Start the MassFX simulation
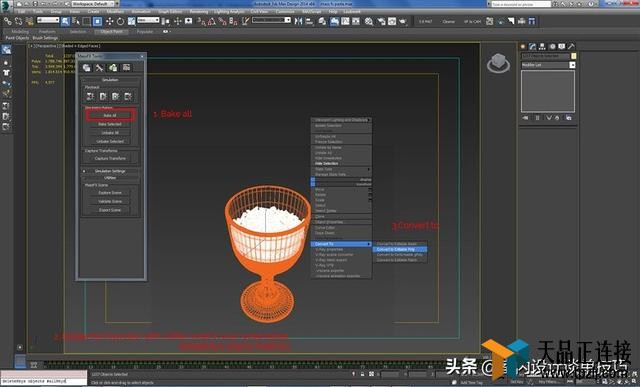Image resolution: width=640 pixels, height=387 pixels. click(x=103, y=96)
